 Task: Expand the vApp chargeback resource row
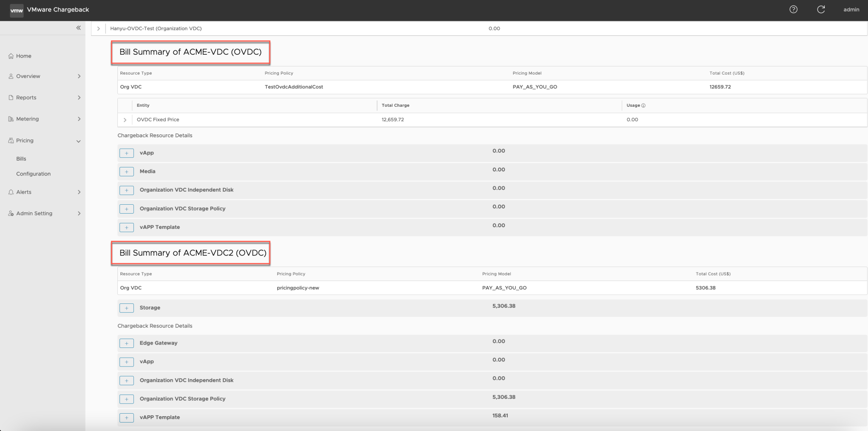click(x=126, y=153)
